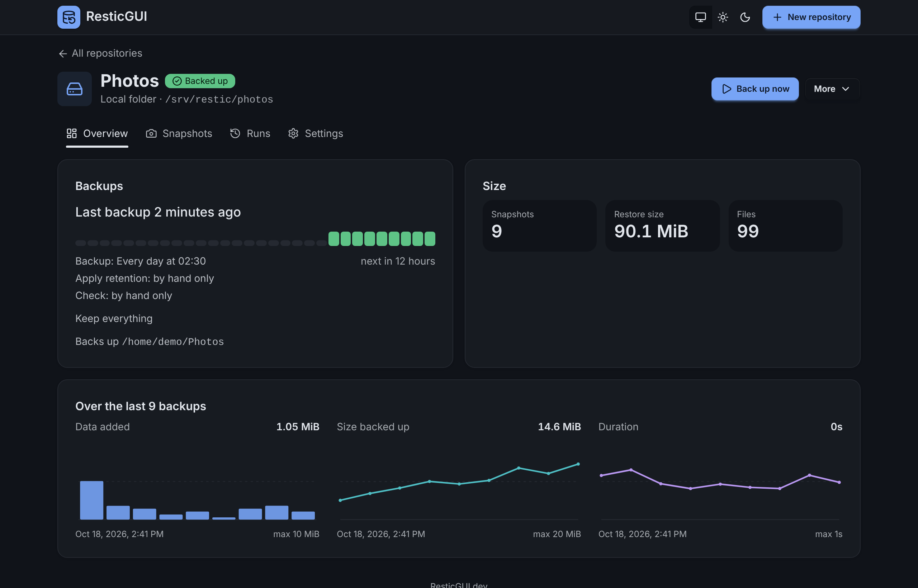Click the oldest green backup bar

(x=334, y=239)
